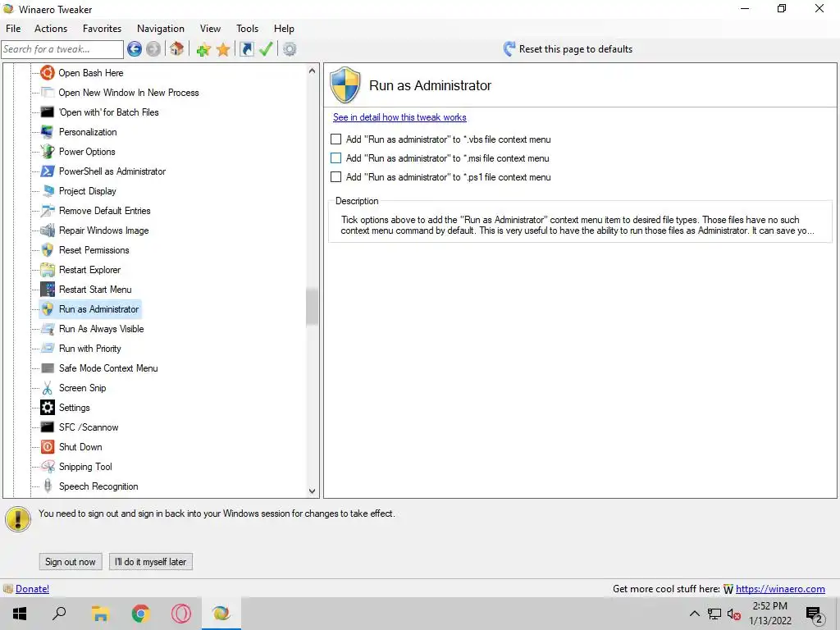Open the File menu
840x630 pixels.
coord(13,29)
